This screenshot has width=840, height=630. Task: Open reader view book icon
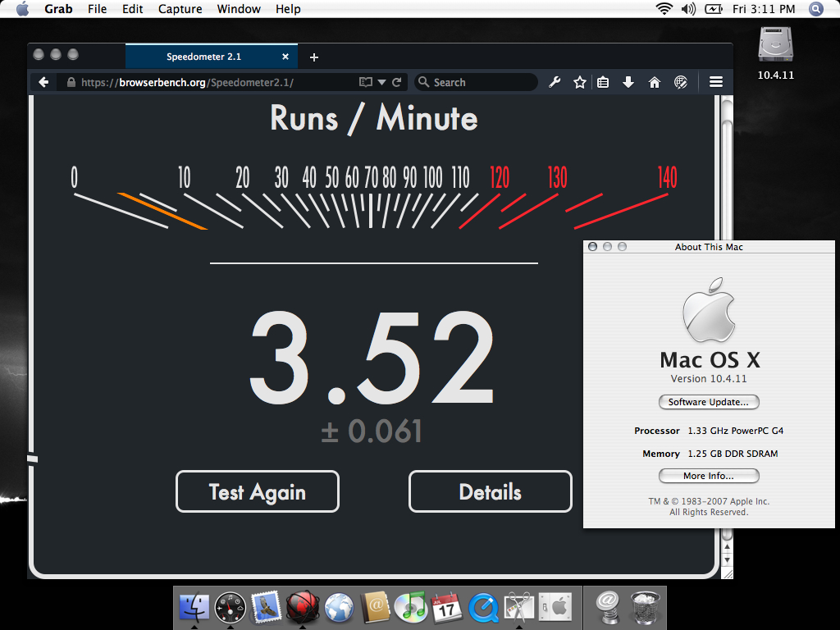pos(365,82)
